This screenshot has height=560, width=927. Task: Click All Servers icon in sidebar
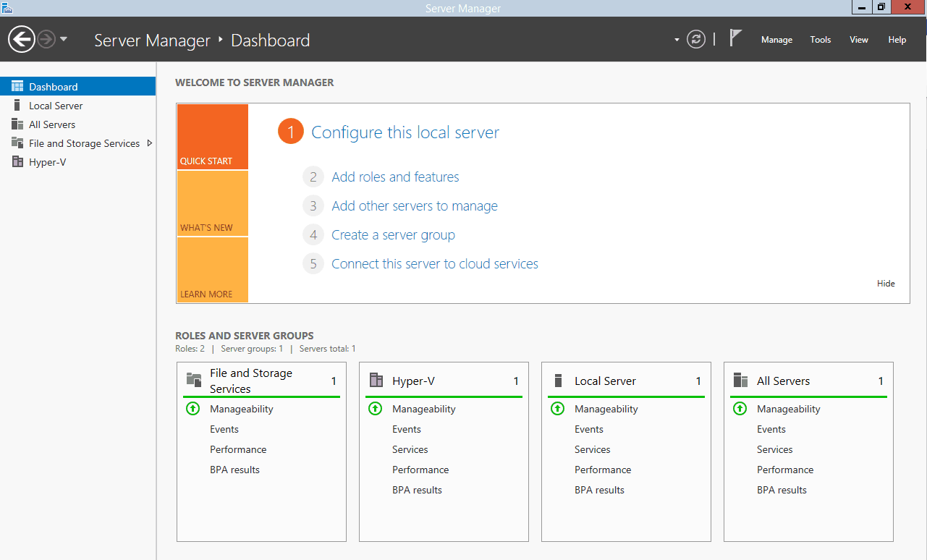(x=17, y=124)
